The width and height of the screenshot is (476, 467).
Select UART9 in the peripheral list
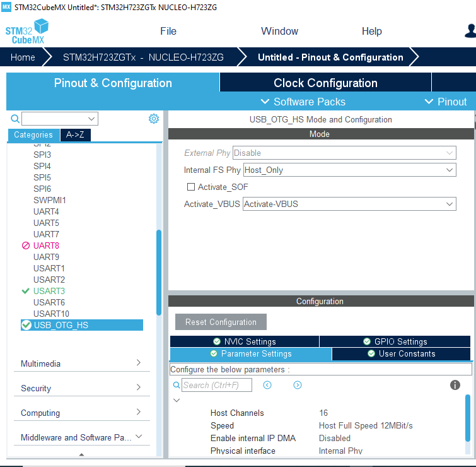tap(46, 257)
